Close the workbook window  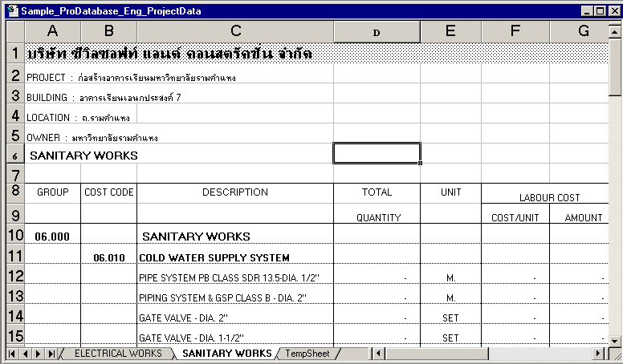click(x=615, y=11)
